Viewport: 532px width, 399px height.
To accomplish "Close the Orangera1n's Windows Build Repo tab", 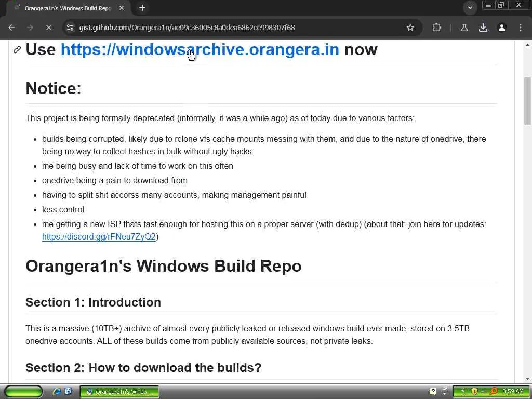I will coord(122,8).
